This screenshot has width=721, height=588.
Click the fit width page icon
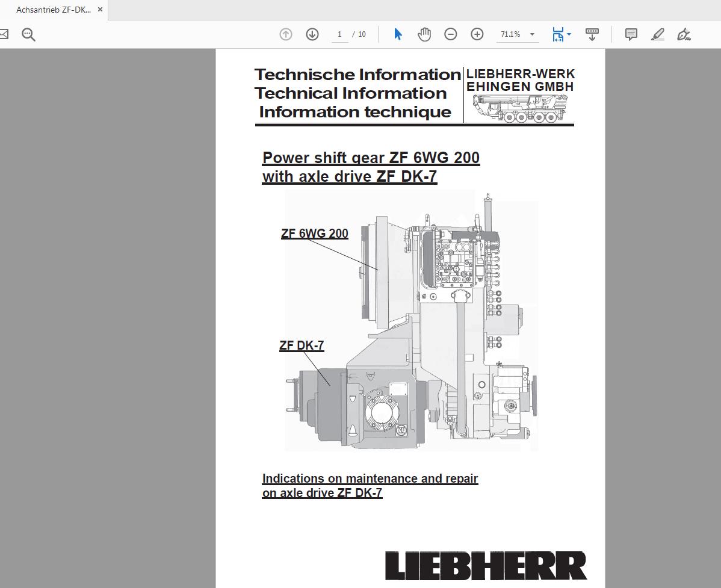coord(558,34)
